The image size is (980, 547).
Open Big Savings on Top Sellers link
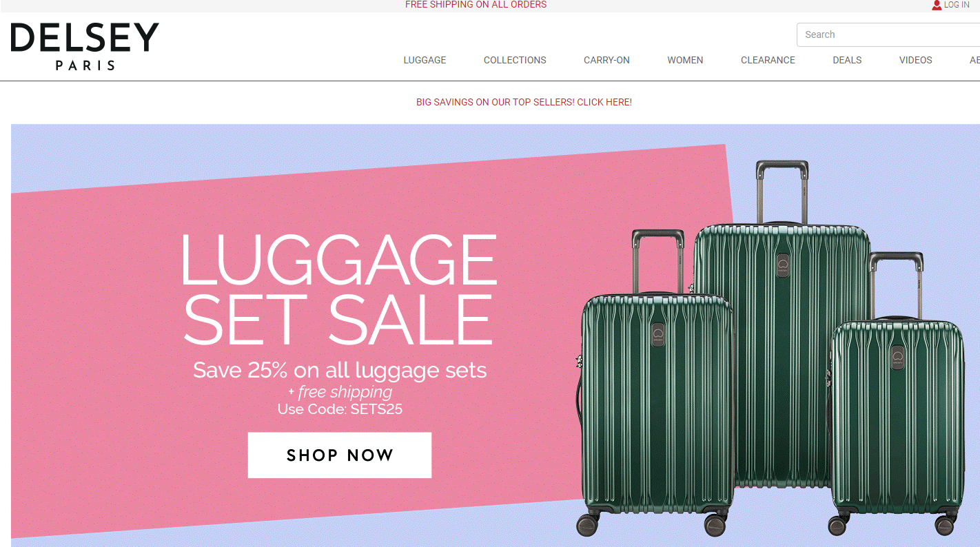pos(524,102)
